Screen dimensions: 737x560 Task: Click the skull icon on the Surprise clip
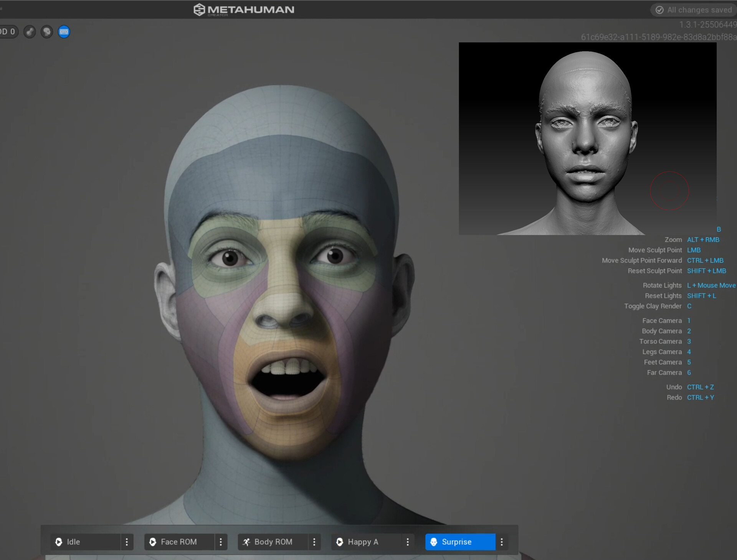433,542
